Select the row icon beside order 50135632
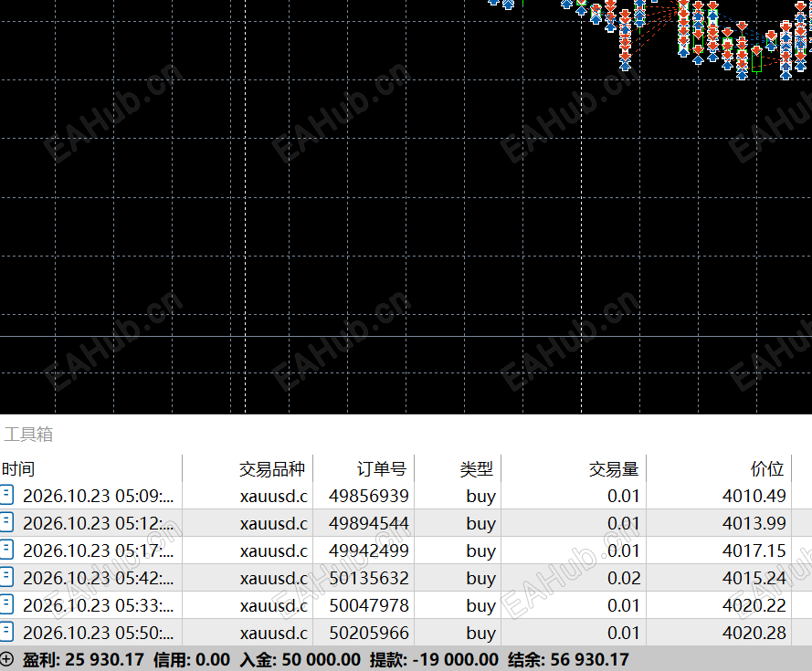Screen dimensions: 812x671 click(6, 577)
